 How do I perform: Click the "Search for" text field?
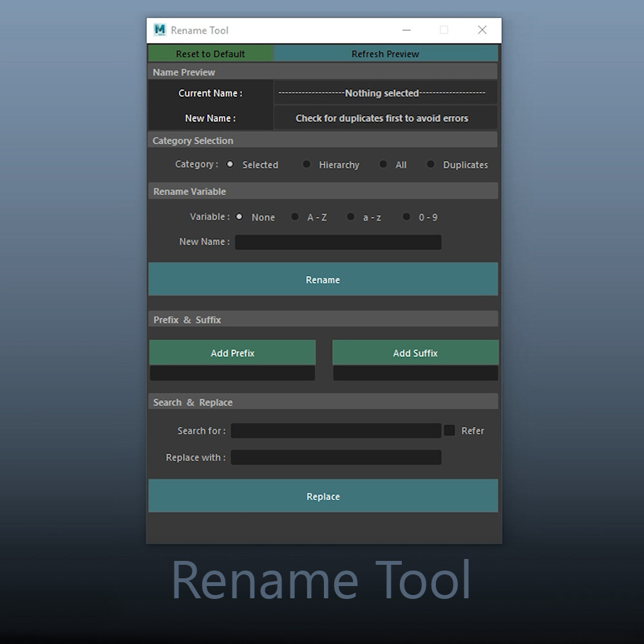335,431
